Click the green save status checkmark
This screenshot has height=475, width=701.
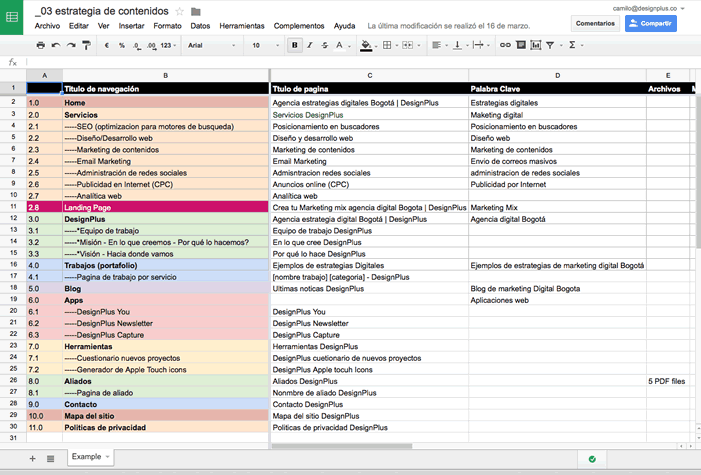coord(592,459)
